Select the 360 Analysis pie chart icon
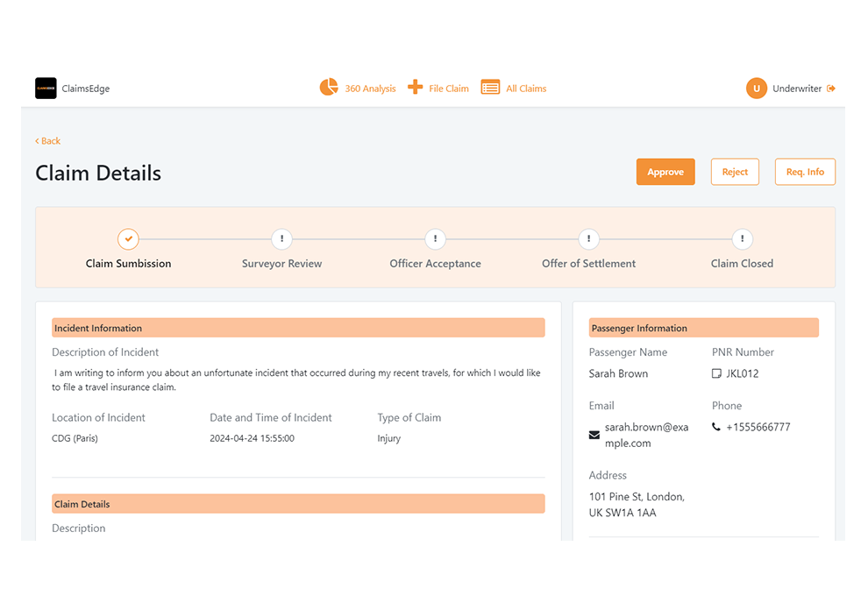The image size is (868, 596). pos(329,87)
